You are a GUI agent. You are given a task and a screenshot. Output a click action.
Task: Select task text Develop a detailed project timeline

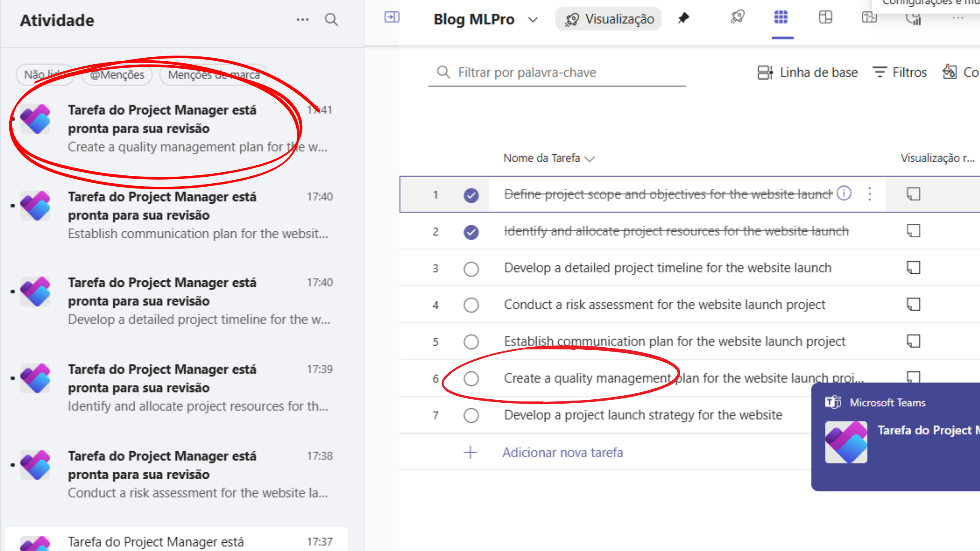(668, 268)
